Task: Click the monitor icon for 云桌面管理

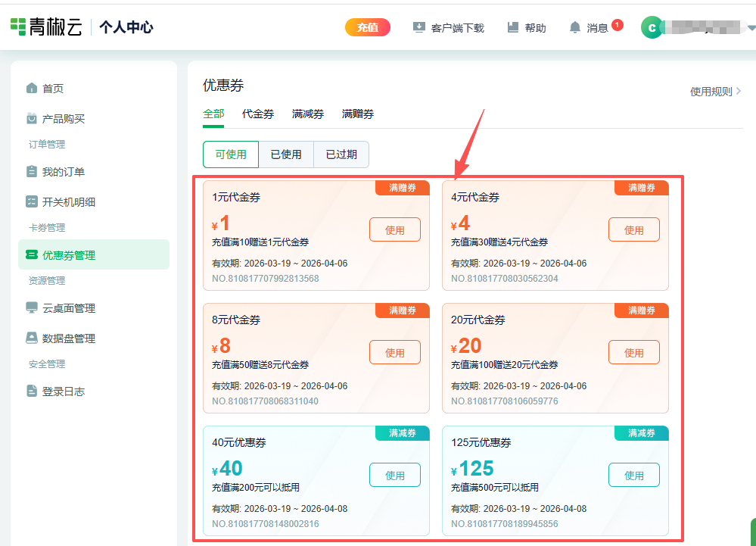Action: [x=31, y=308]
